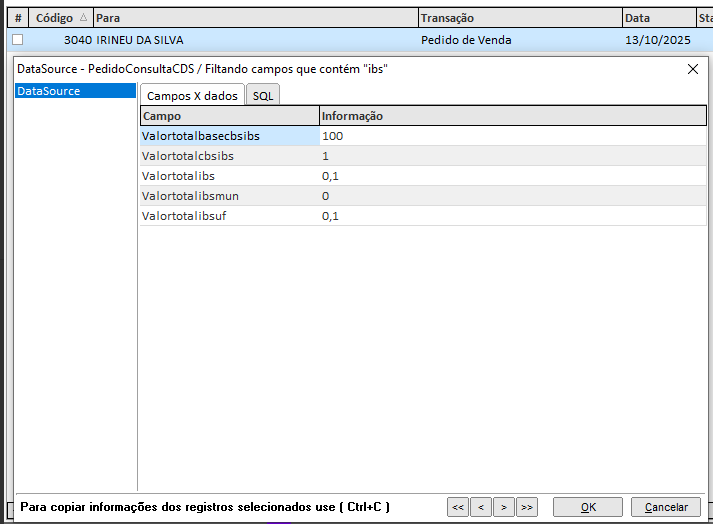The width and height of the screenshot is (713, 524).
Task: Toggle checkbox for order 3040 row
Action: (17, 40)
